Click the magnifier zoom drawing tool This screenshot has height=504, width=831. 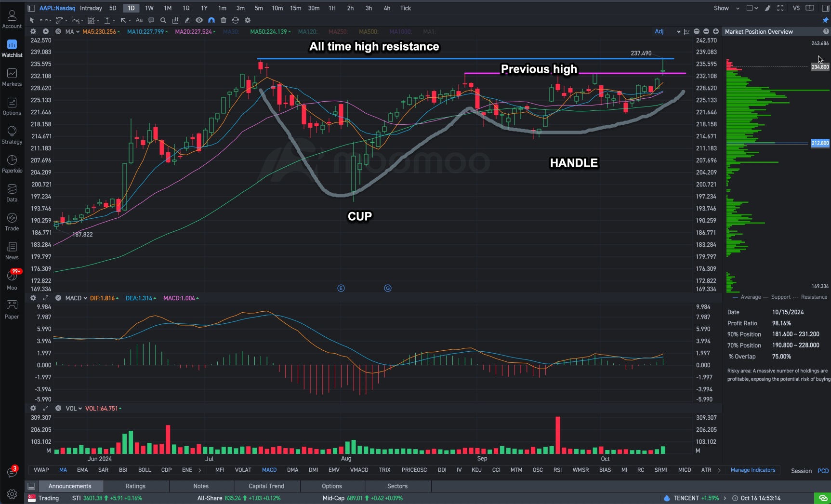tap(163, 20)
